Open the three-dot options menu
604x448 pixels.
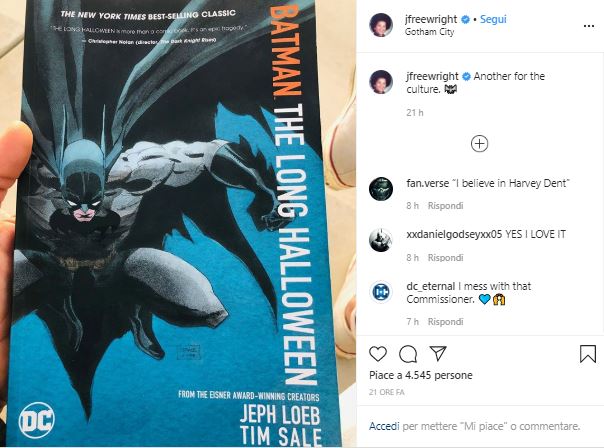tap(589, 26)
